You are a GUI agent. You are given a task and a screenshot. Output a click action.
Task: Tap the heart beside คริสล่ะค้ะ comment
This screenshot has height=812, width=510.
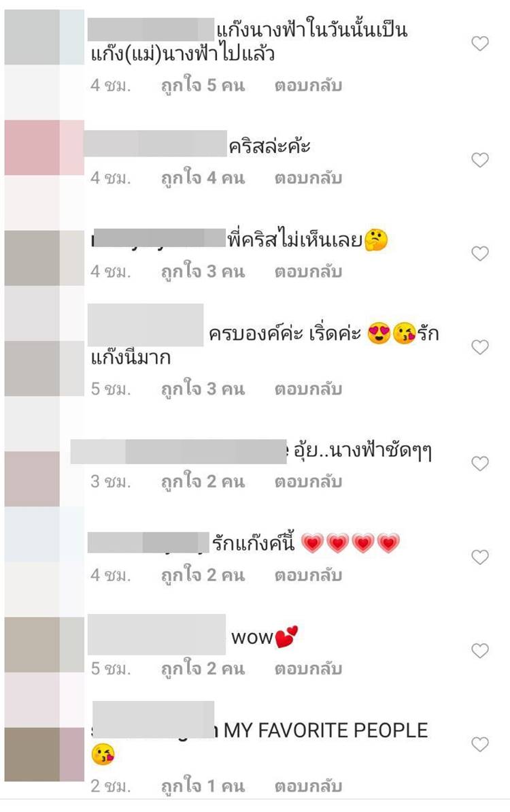[x=480, y=160]
